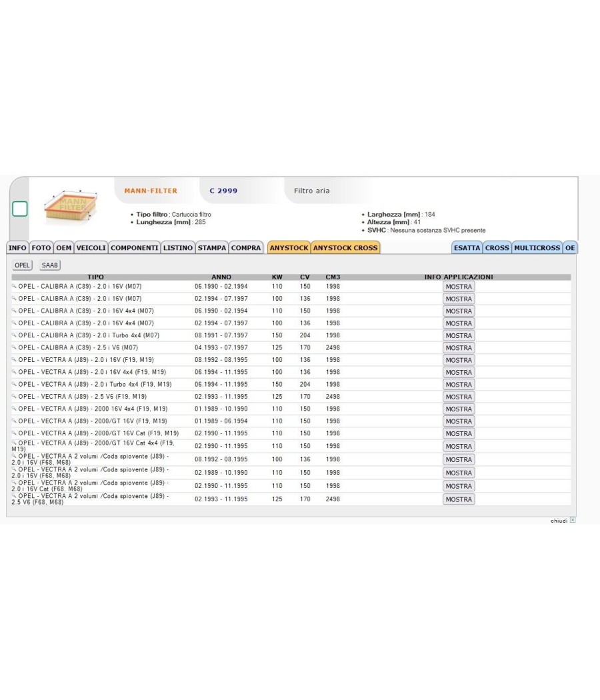Click magnifier icon beside Vectra A 2.5 V6 (F19, M19)
This screenshot has height=700, width=600.
[x=14, y=396]
